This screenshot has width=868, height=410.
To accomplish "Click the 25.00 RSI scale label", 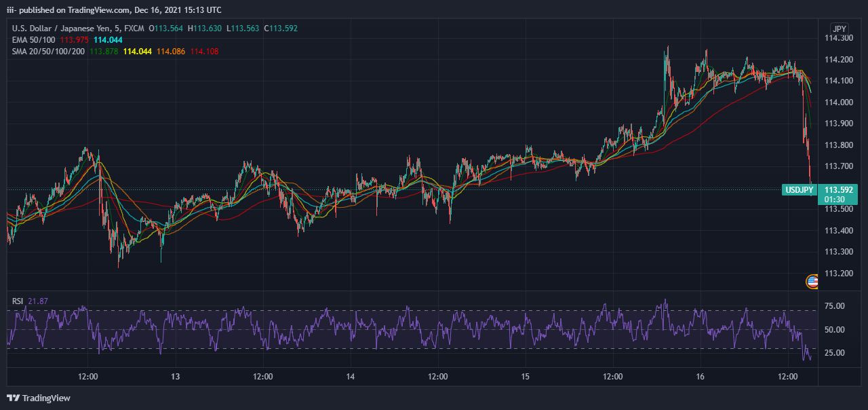I will (834, 353).
